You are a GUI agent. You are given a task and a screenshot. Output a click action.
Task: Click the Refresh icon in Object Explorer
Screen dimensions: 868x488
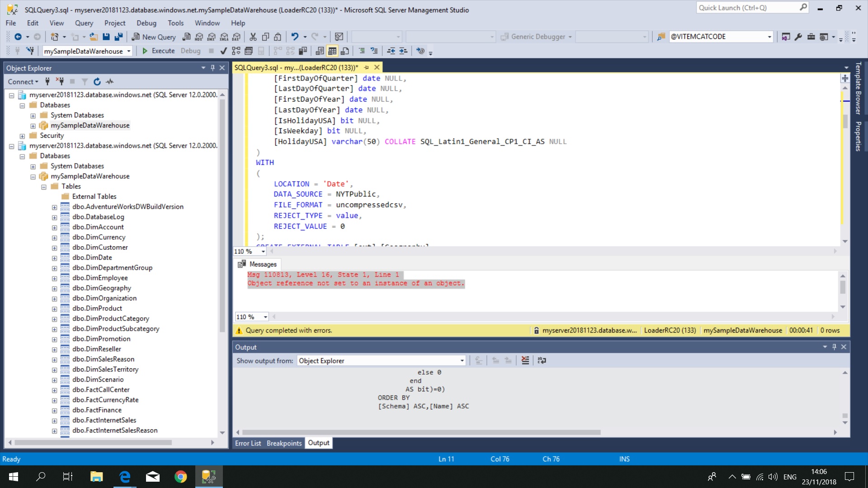(97, 82)
